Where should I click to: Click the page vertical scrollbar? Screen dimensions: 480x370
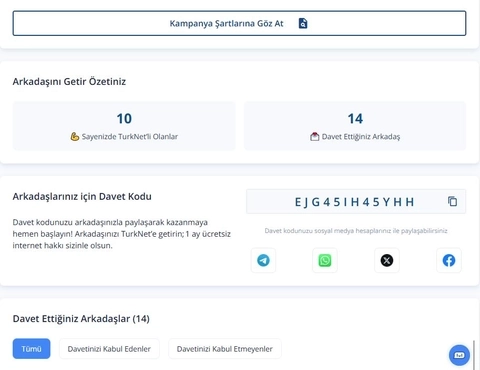click(x=474, y=355)
